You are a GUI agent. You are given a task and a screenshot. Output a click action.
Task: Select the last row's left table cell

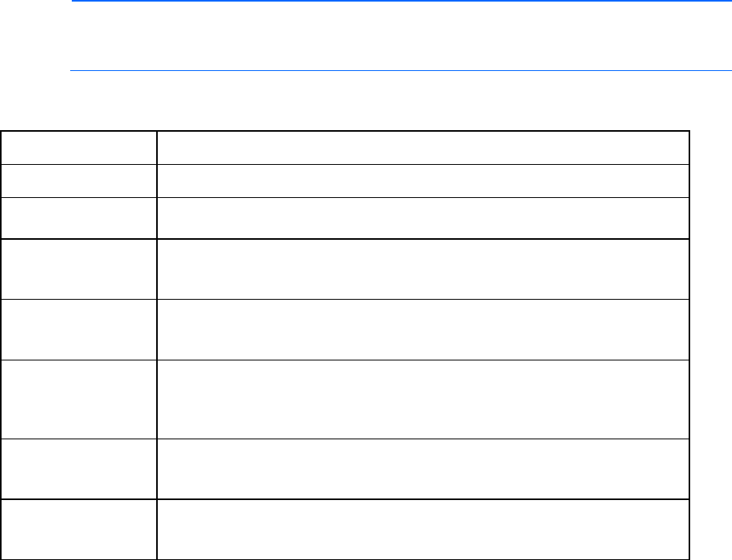[78, 528]
